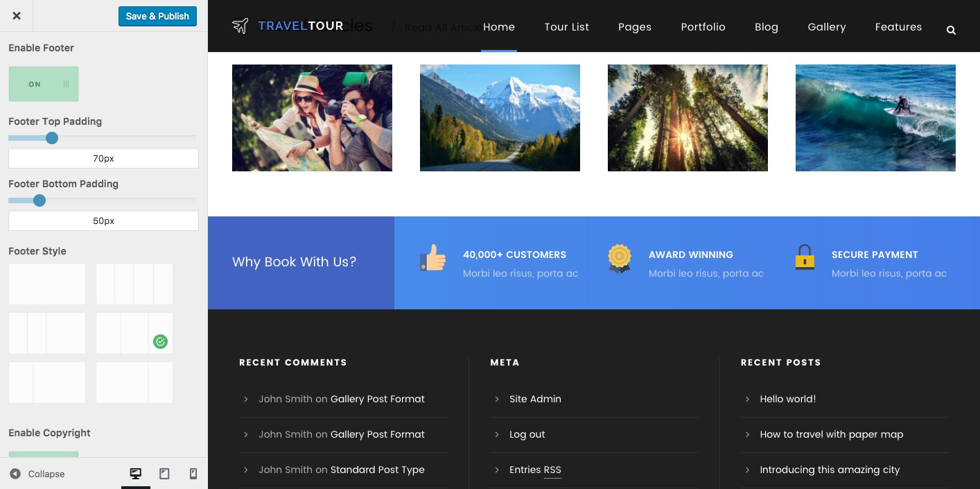This screenshot has width=980, height=489.
Task: Click the Save & Publish button
Action: click(x=157, y=16)
